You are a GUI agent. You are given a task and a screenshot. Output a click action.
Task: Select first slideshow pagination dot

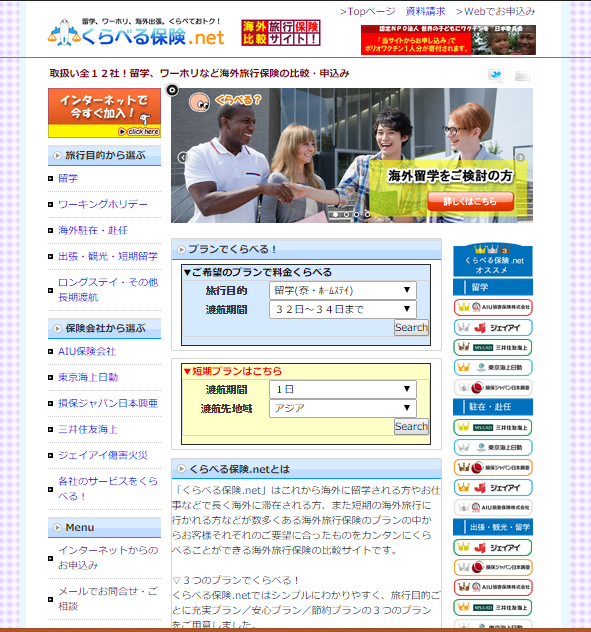(x=335, y=214)
